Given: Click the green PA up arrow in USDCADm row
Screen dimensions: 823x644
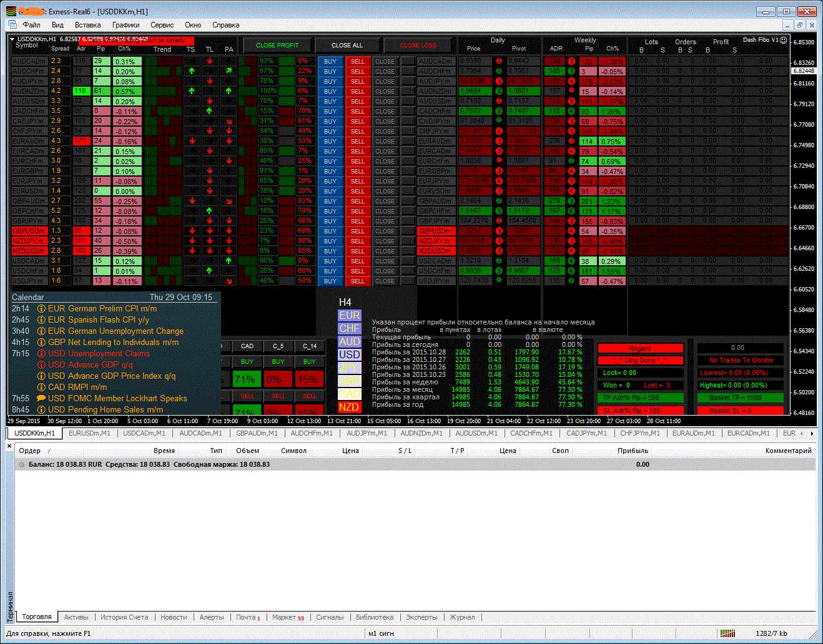Looking at the screenshot, I should pos(229,261).
